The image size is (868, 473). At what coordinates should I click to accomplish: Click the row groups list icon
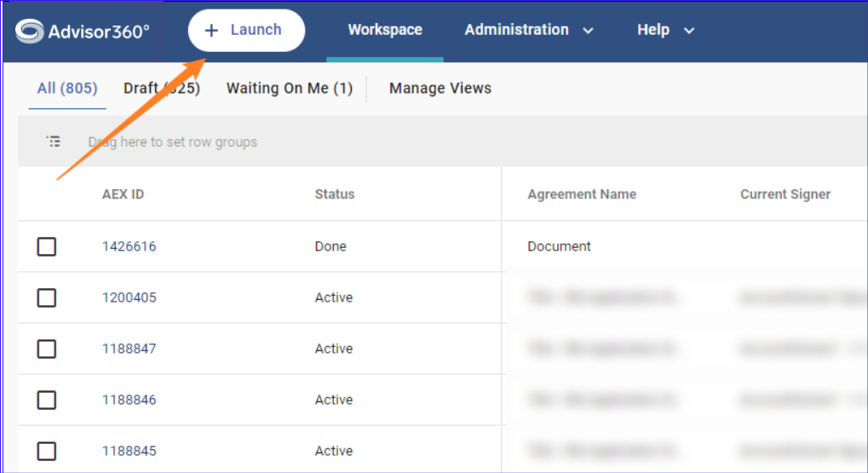pos(53,141)
